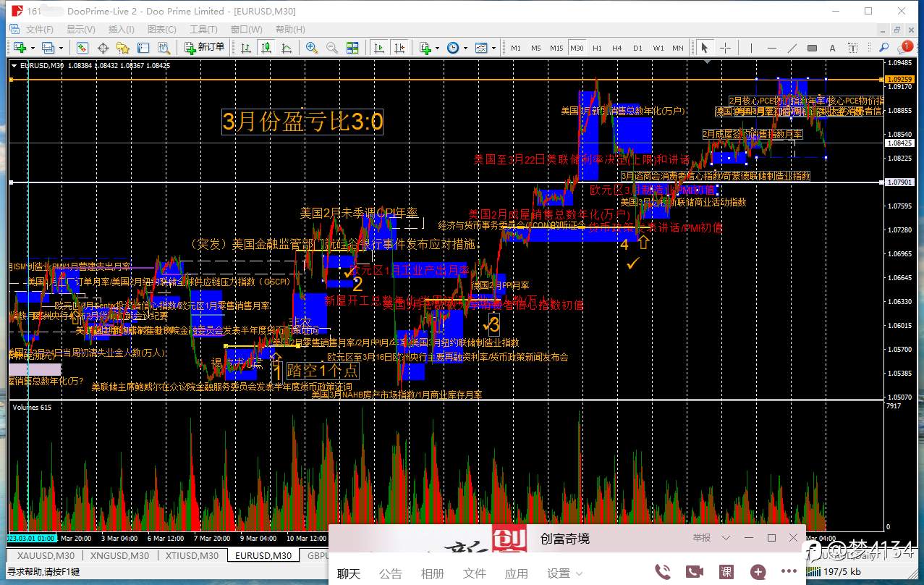Start voice call in chat window
Screen dimensions: 924x585
click(662, 572)
